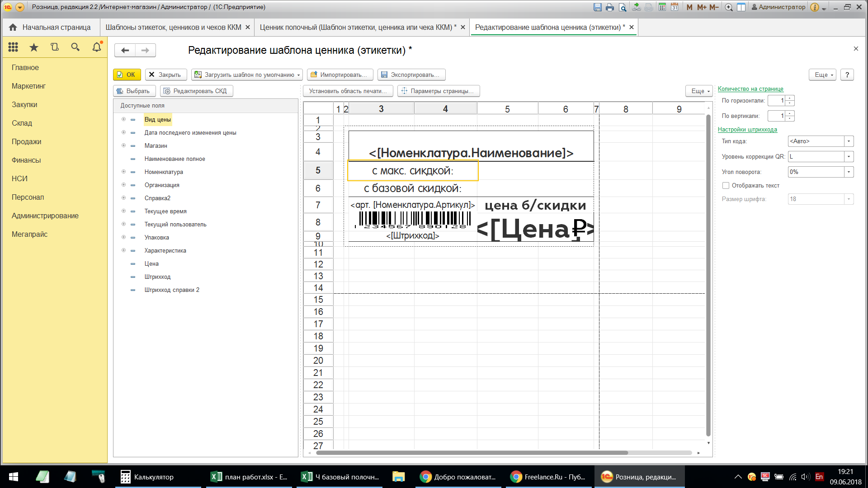Open Favorites star icon

pos(34,47)
